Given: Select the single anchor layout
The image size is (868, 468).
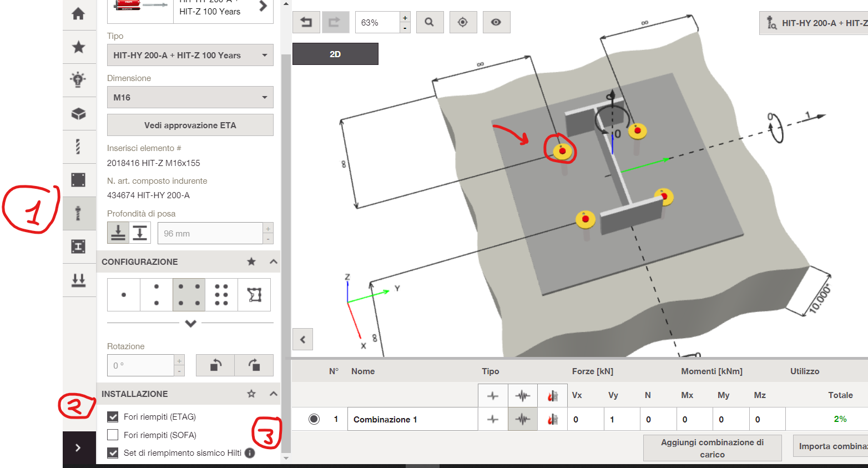Looking at the screenshot, I should (123, 295).
